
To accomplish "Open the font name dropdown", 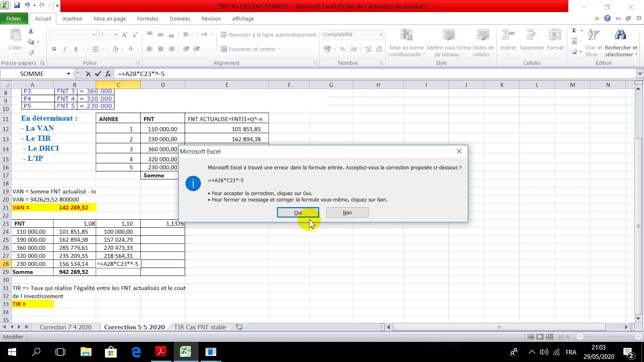I will 94,35.
